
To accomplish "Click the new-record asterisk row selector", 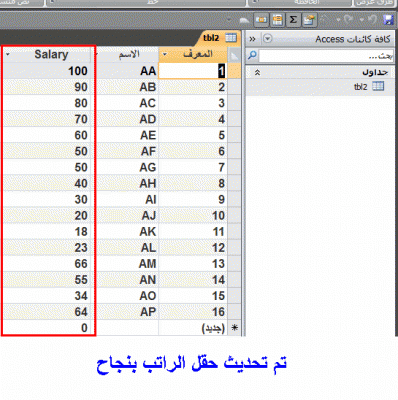I will click(x=235, y=328).
